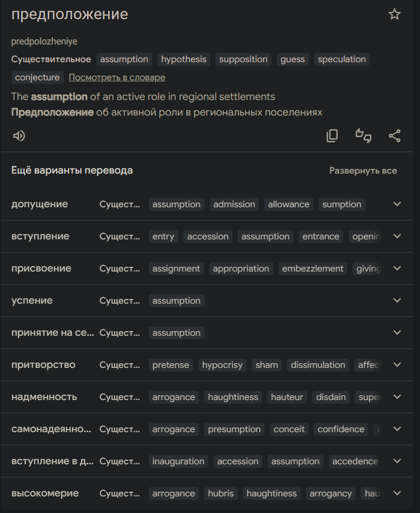Save translation with the star icon
This screenshot has width=420, height=513.
(x=395, y=15)
